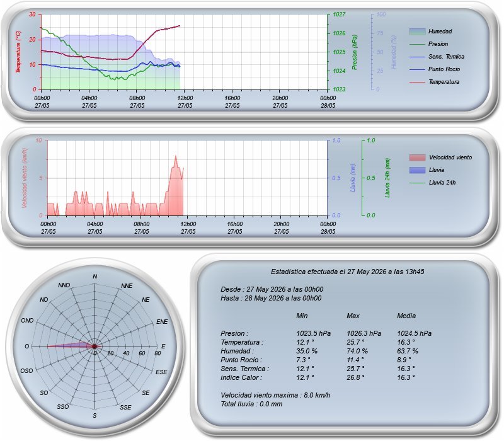Click the wind rose center point

[x=94, y=346]
